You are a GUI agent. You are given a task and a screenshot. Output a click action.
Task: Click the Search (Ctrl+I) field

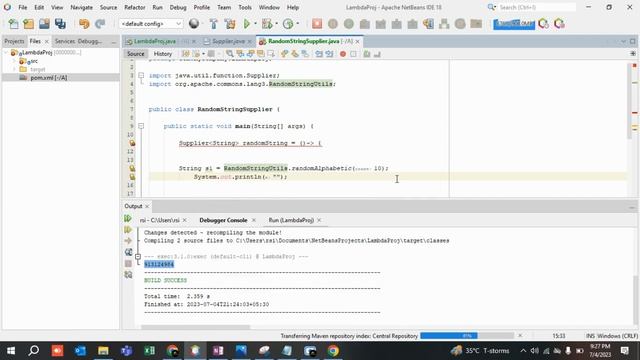(537, 7)
